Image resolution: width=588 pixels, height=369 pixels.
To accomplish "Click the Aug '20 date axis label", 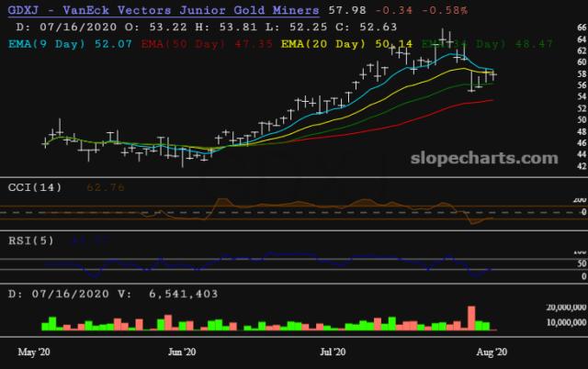I will point(492,352).
